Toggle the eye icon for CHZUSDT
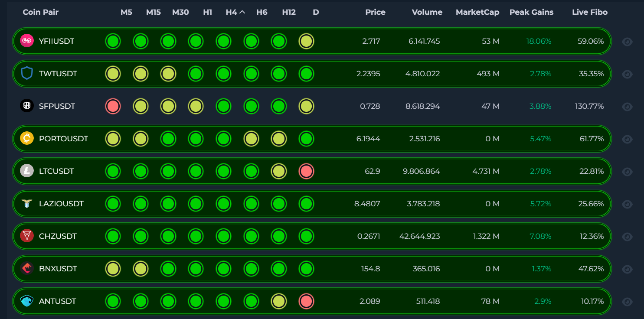Viewport: 644px width, 319px height. pos(627,237)
